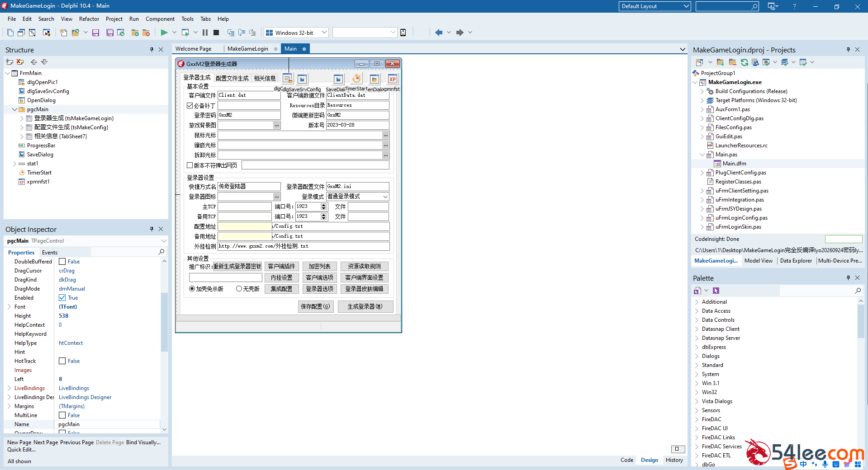Click Delete Item icon in Structure panel
The height and width of the screenshot is (470, 868).
click(20, 62)
